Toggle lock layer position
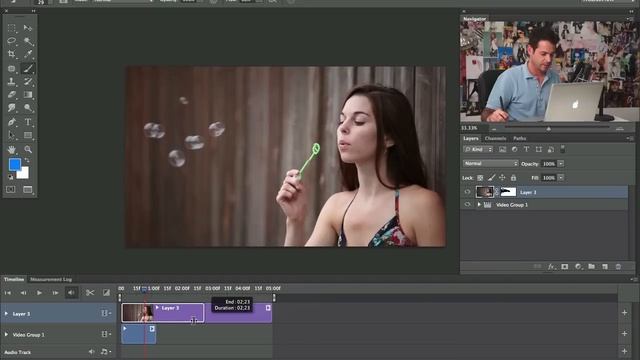 (502, 178)
